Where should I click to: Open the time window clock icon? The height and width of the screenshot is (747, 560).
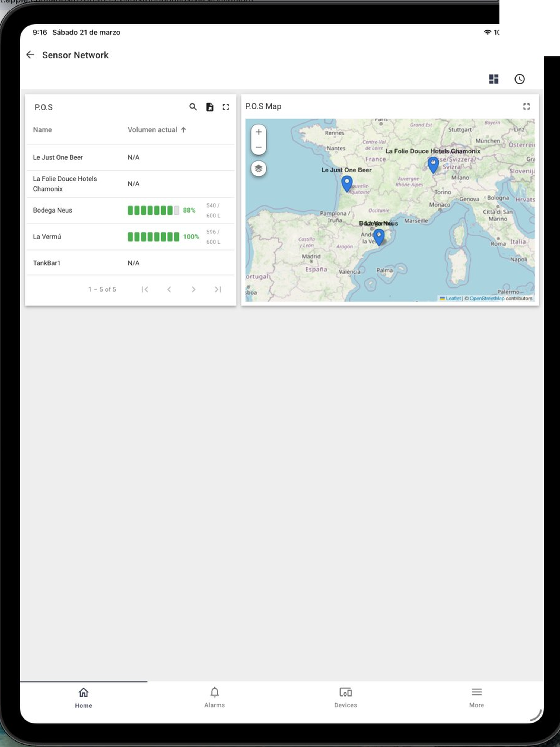[x=520, y=79]
